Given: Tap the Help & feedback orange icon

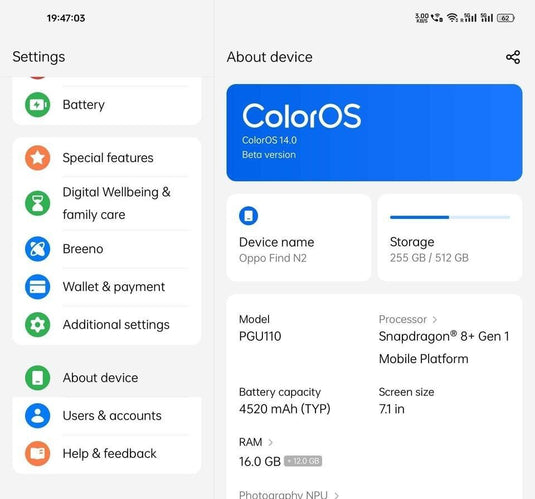Looking at the screenshot, I should point(38,454).
